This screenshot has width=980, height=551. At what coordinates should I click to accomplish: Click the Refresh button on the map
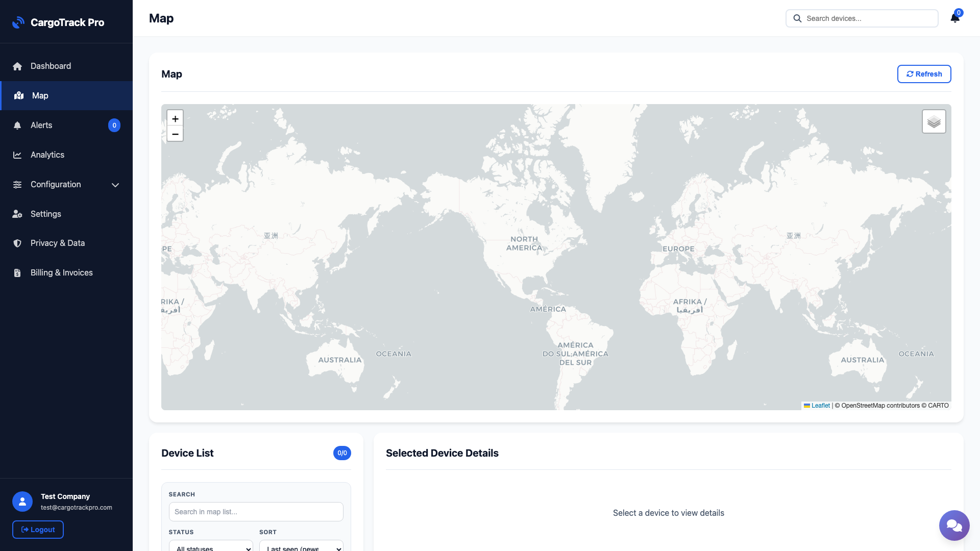pyautogui.click(x=924, y=73)
